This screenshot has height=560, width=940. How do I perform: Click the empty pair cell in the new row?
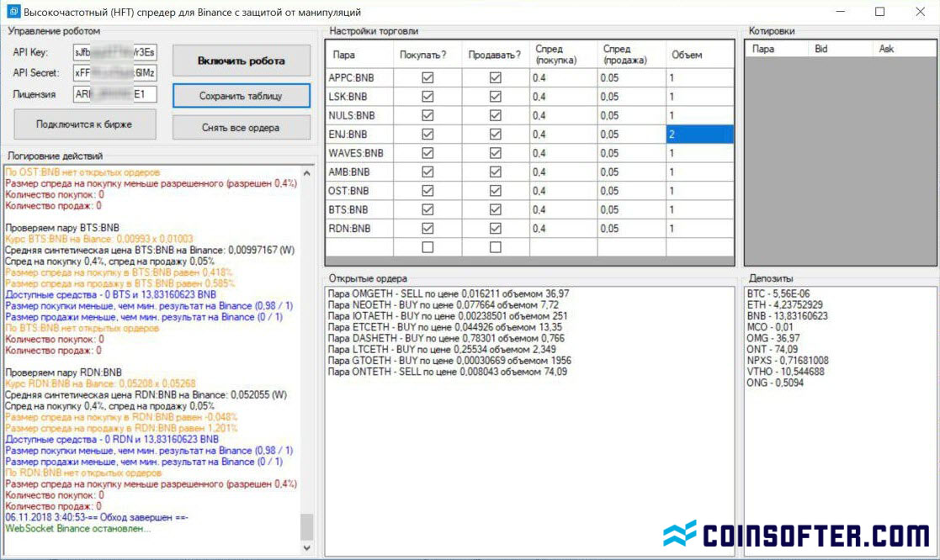pyautogui.click(x=359, y=247)
